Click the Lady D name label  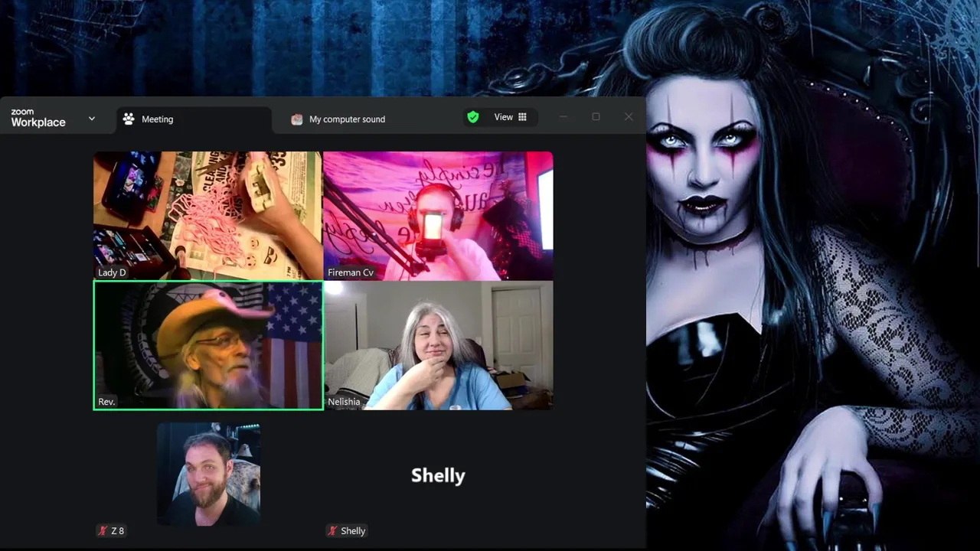[x=112, y=272]
